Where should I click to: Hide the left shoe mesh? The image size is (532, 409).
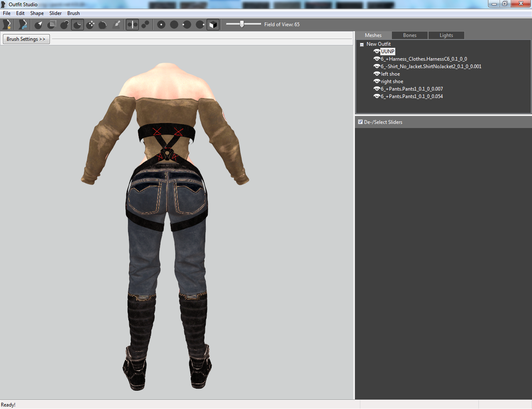pyautogui.click(x=377, y=74)
